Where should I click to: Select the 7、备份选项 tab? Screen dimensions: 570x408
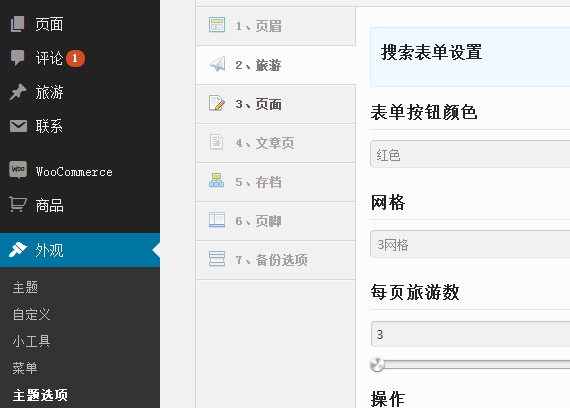(x=276, y=260)
